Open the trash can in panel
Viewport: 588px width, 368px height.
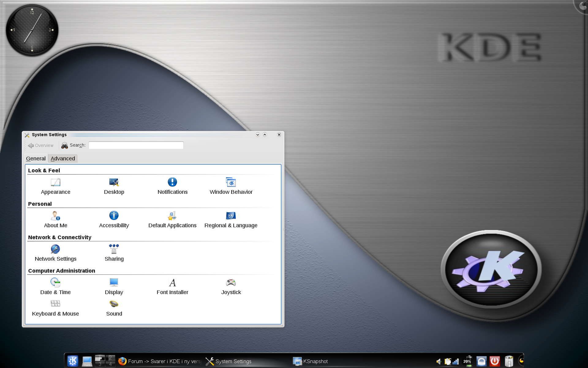coord(509,361)
